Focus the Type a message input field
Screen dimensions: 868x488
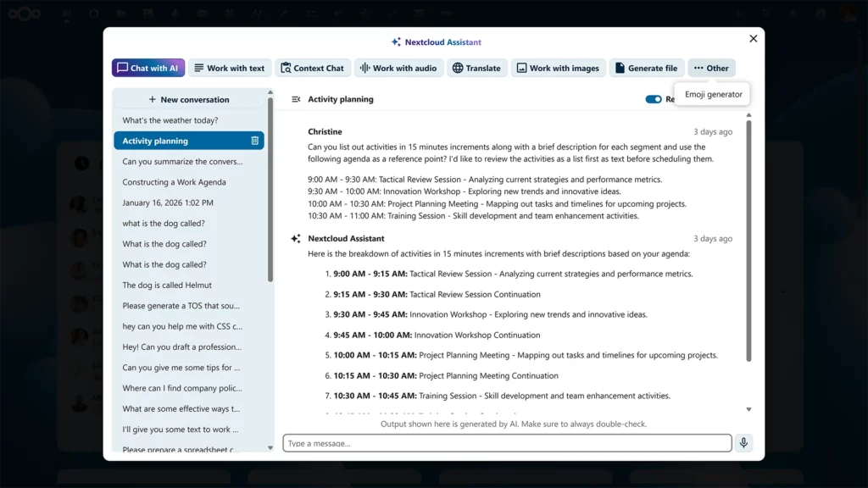coord(507,443)
